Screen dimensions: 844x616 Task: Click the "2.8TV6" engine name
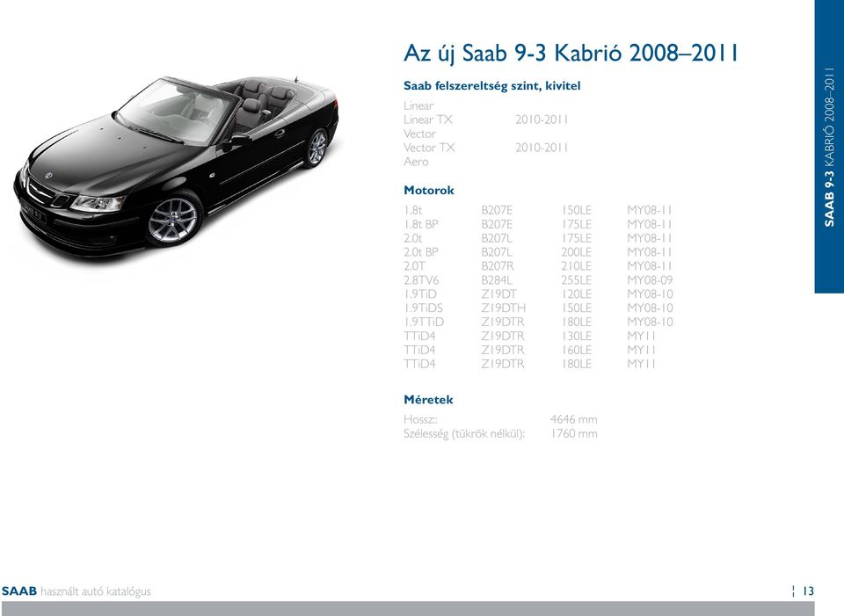[x=421, y=279]
